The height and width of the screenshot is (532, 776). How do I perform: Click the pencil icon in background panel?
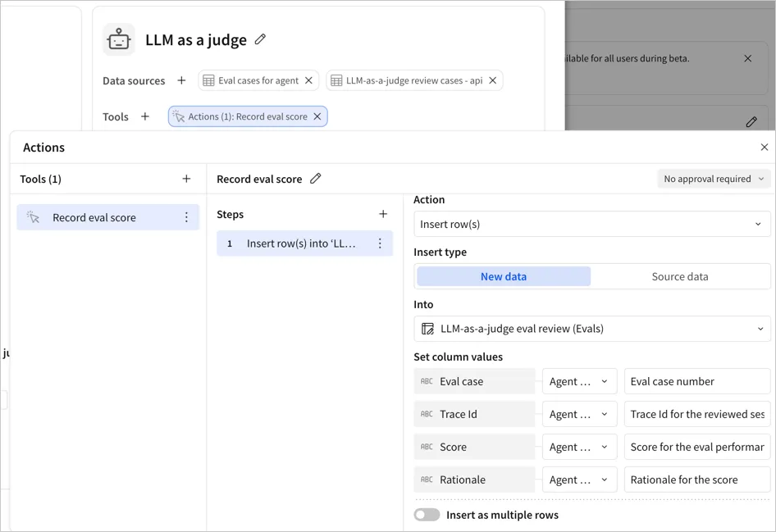tap(751, 121)
